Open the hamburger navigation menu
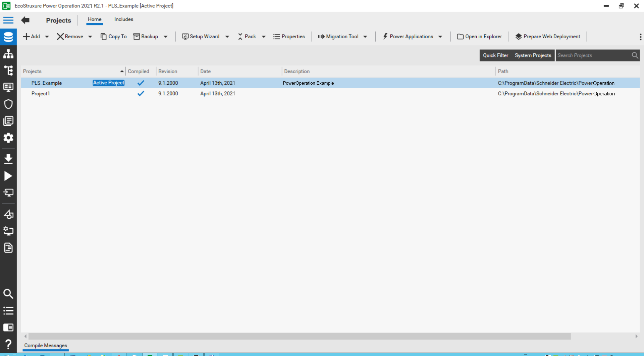Image resolution: width=644 pixels, height=356 pixels. coord(8,20)
